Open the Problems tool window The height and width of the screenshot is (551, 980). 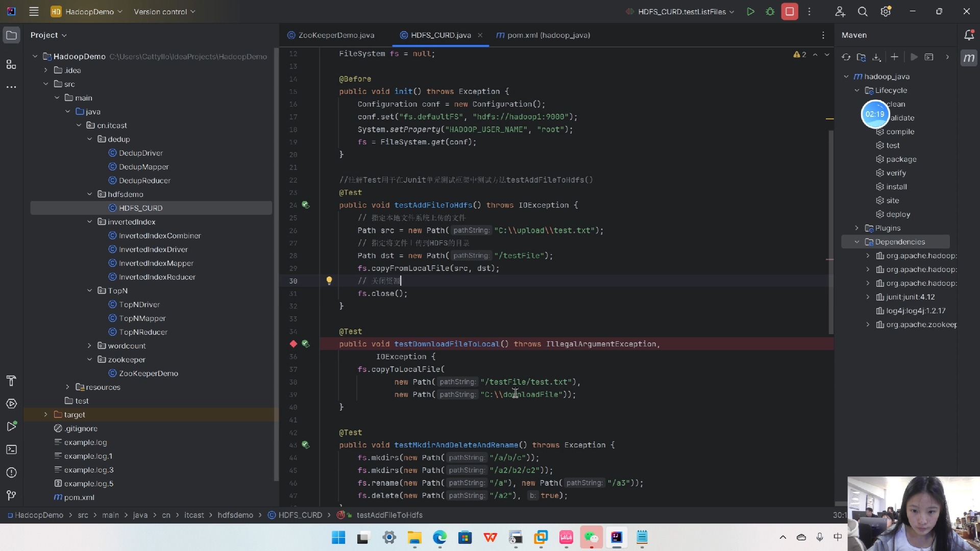coord(11,472)
